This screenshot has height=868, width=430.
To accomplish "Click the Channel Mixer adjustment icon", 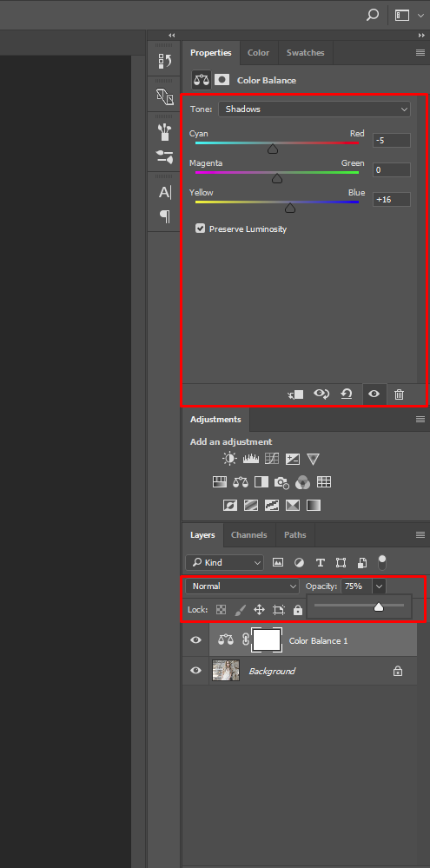I will [302, 482].
